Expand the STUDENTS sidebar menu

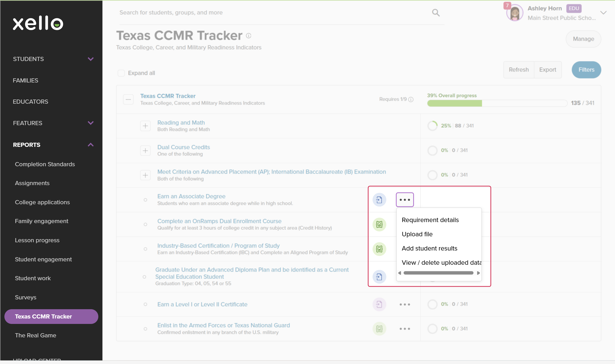pyautogui.click(x=90, y=59)
